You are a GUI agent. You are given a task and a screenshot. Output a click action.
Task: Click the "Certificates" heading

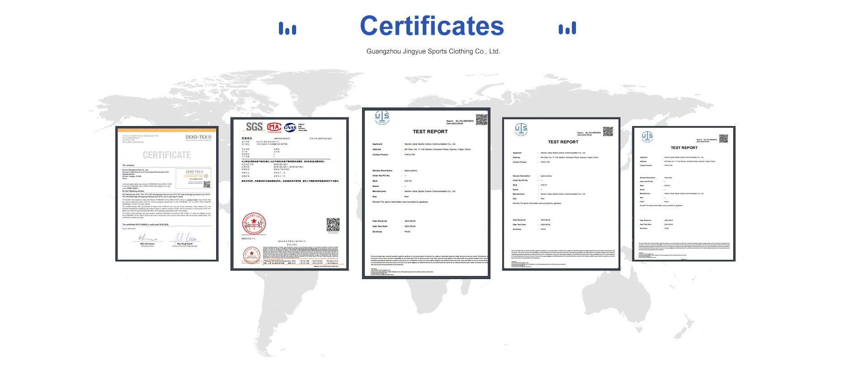(x=432, y=26)
